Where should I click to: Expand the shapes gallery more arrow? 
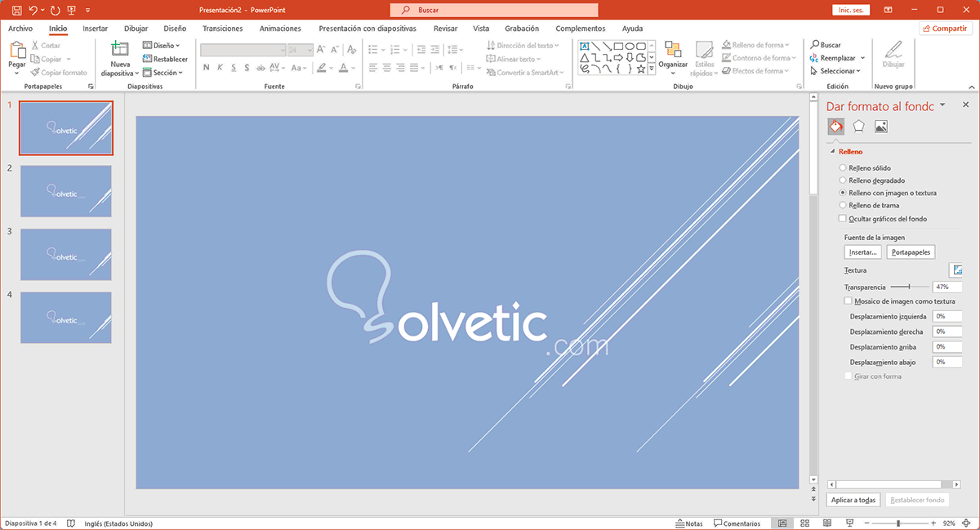click(652, 70)
